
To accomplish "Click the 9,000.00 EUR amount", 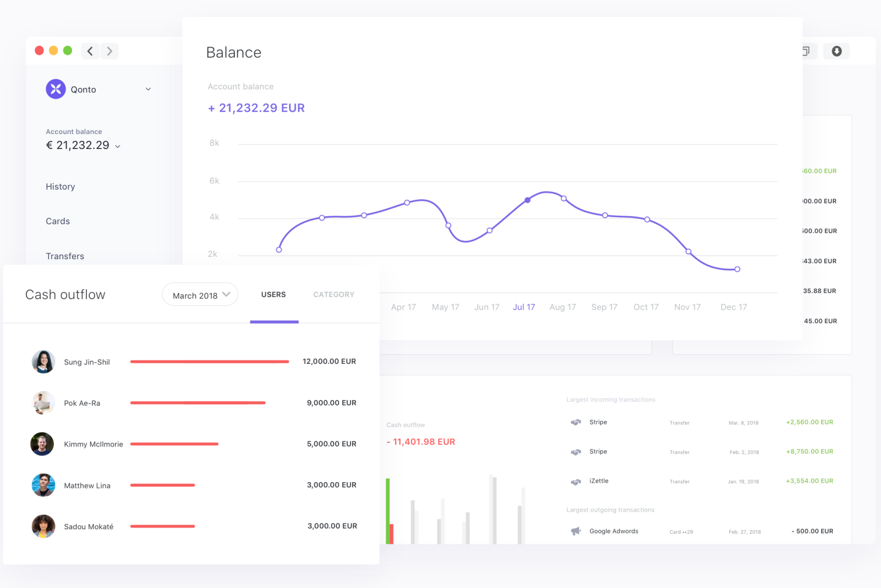I will click(x=331, y=403).
